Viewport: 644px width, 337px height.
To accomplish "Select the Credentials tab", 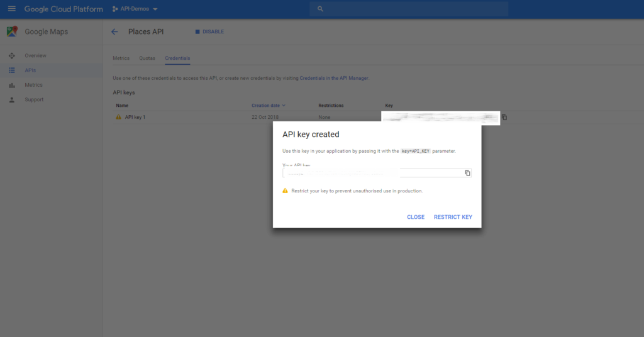I will point(177,58).
